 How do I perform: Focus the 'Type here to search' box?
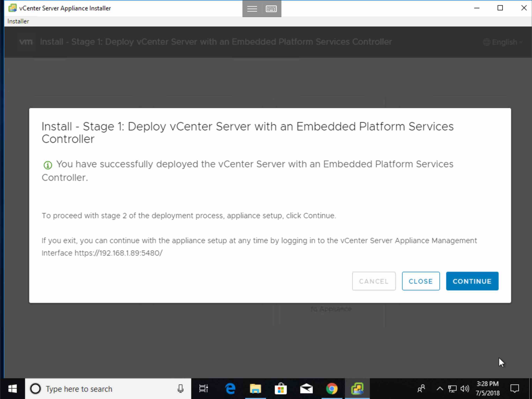(108, 388)
